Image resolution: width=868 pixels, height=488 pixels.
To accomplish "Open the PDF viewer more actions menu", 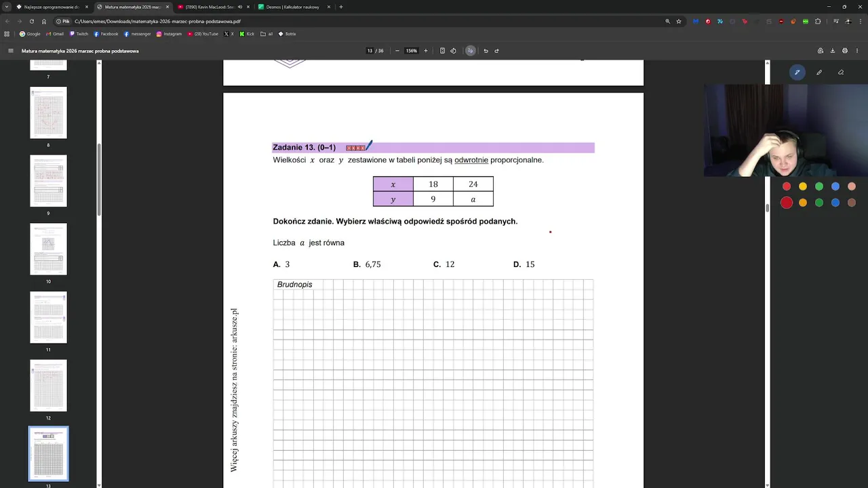I will tap(857, 51).
